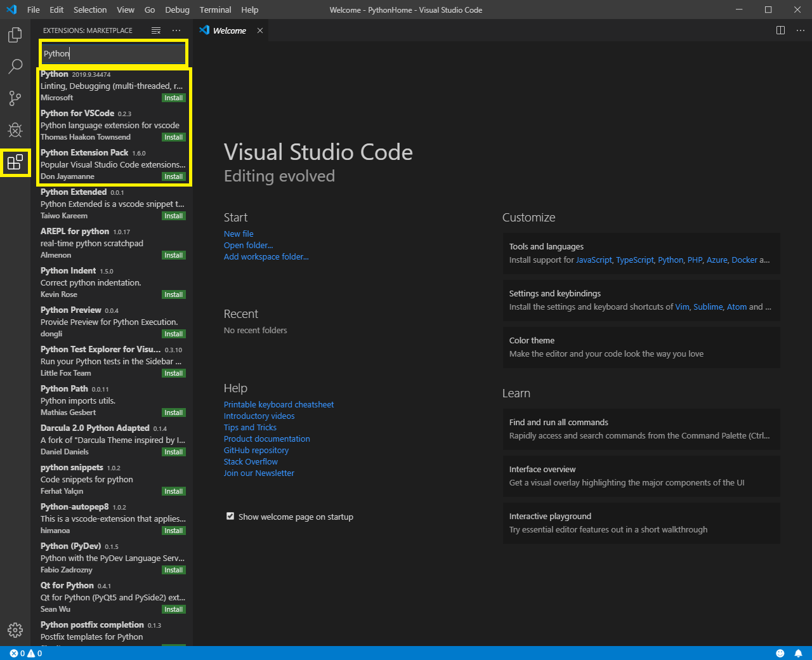This screenshot has height=660, width=812.
Task: Install Python Indent extension
Action: (x=173, y=294)
